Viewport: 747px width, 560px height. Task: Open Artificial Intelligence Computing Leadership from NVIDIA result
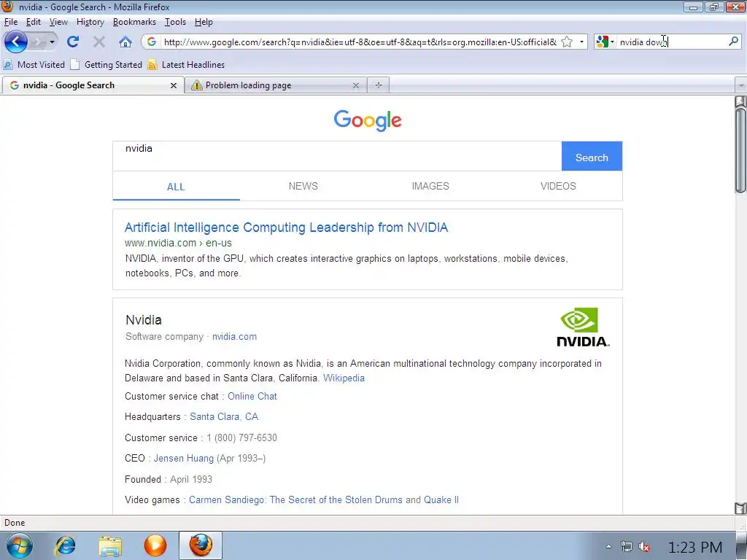click(x=286, y=227)
